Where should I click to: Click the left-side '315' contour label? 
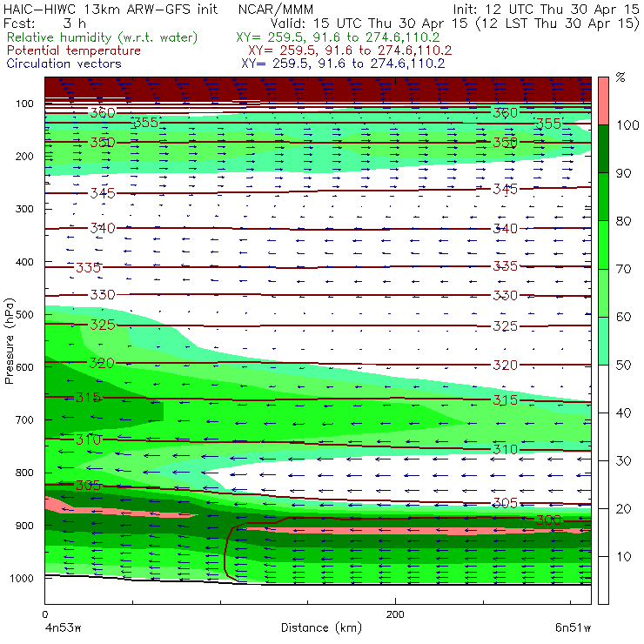click(88, 398)
